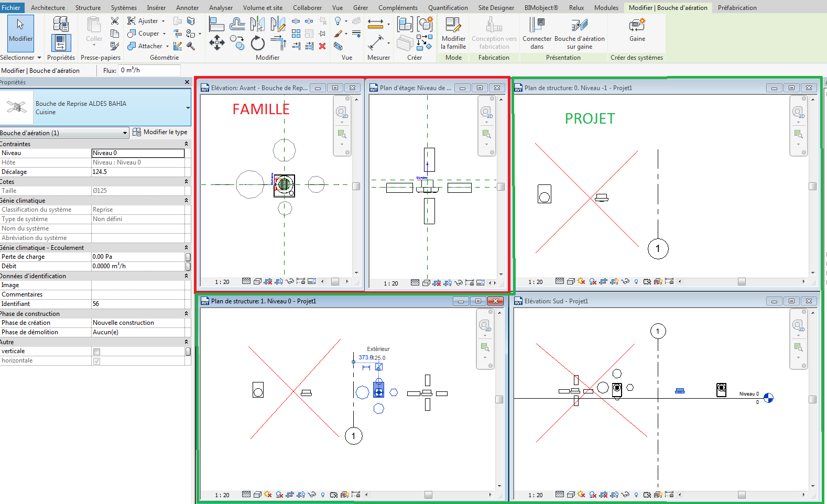Click the Mesurer ruler icon
Image resolution: width=827 pixels, height=504 pixels.
point(375,24)
